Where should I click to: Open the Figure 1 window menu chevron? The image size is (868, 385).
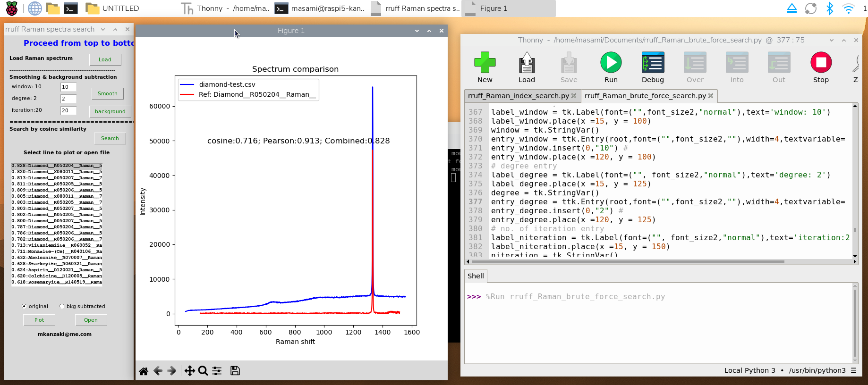pos(417,31)
